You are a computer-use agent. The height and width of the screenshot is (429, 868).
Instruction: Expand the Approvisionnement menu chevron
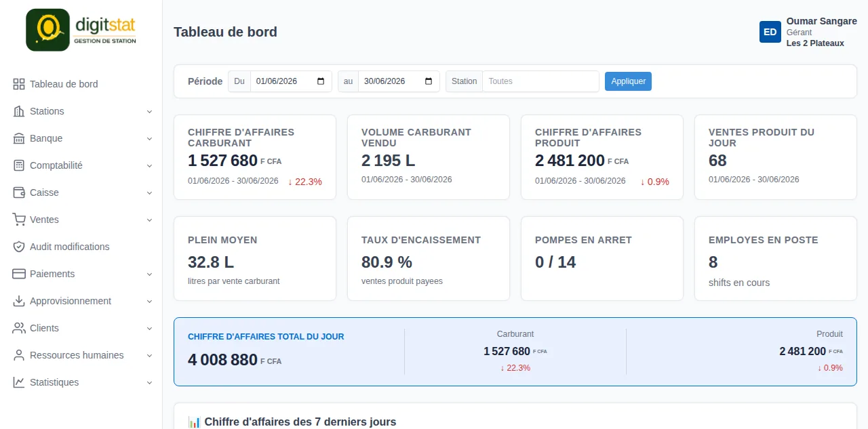(x=150, y=301)
